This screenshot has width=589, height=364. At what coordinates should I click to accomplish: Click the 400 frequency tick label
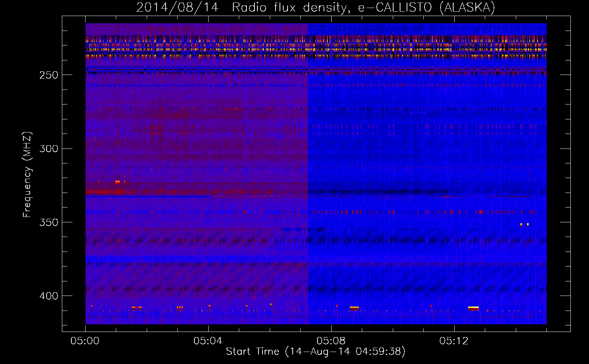point(49,296)
